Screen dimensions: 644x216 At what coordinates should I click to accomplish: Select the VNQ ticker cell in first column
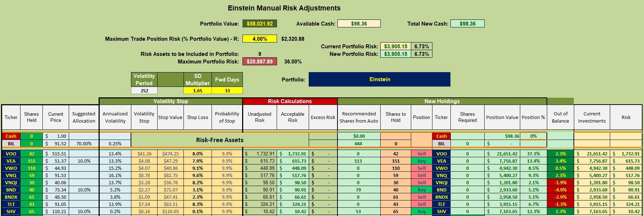[x=11, y=175]
